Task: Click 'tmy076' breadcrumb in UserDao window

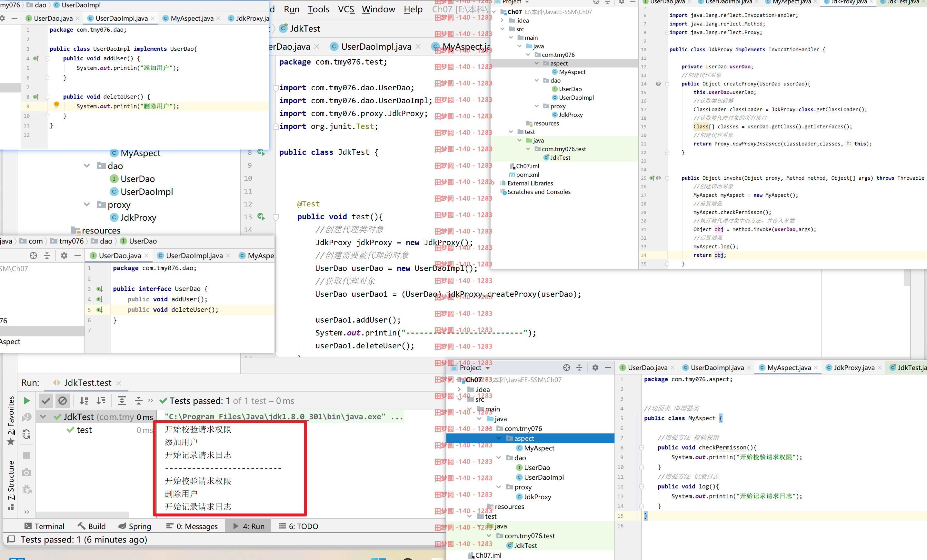Action: (x=67, y=241)
